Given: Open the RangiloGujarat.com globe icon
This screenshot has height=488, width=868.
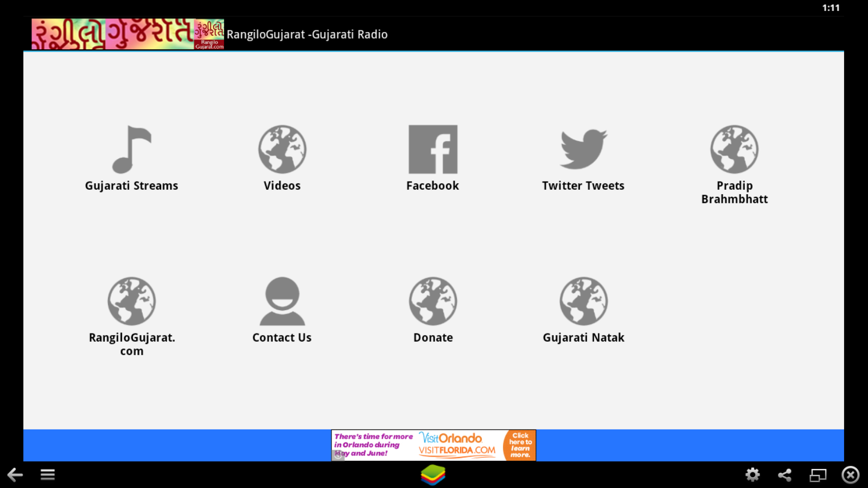Looking at the screenshot, I should [132, 301].
